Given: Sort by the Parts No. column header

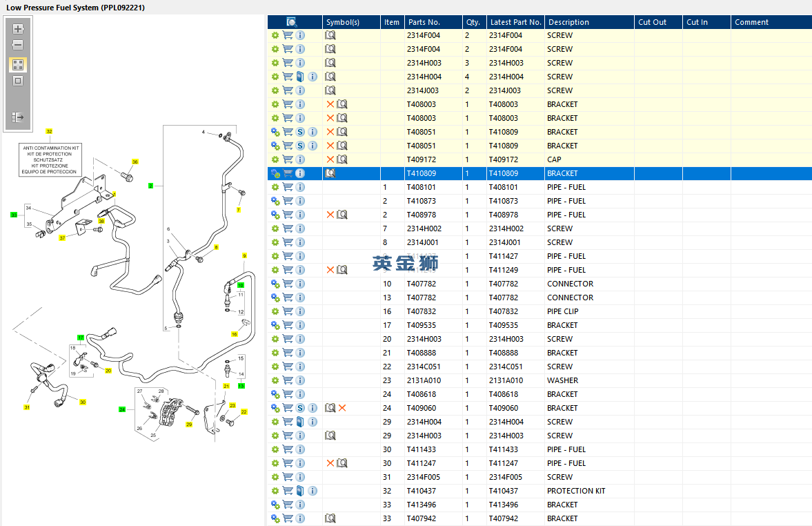Looking at the screenshot, I should point(433,22).
